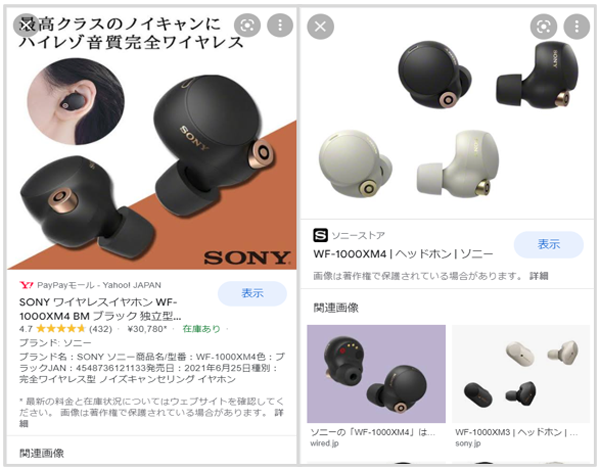Open Google Lens on right earbuds image

point(543,26)
